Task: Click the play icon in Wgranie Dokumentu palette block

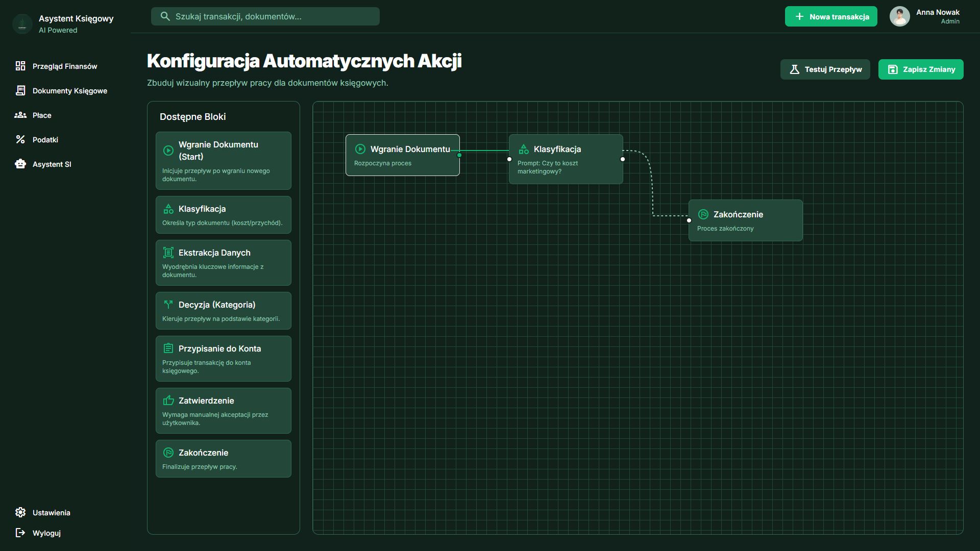Action: pyautogui.click(x=168, y=151)
